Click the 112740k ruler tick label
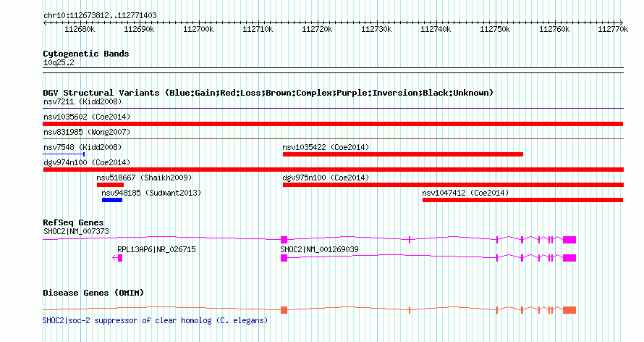The height and width of the screenshot is (342, 644). (436, 29)
